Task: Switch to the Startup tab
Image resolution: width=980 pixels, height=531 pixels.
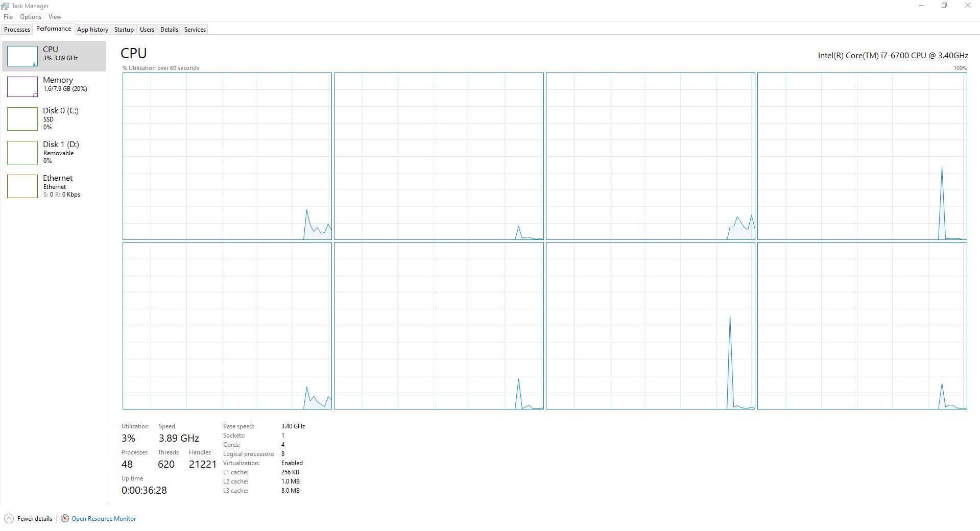Action: tap(124, 30)
